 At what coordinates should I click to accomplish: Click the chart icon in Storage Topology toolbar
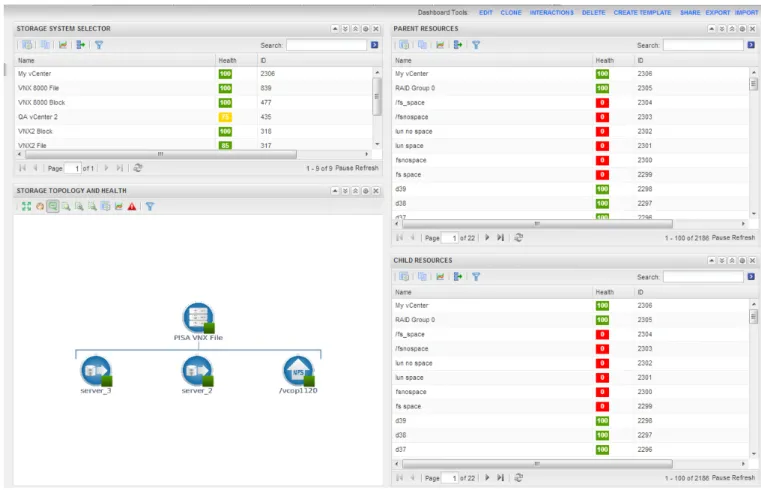click(119, 207)
